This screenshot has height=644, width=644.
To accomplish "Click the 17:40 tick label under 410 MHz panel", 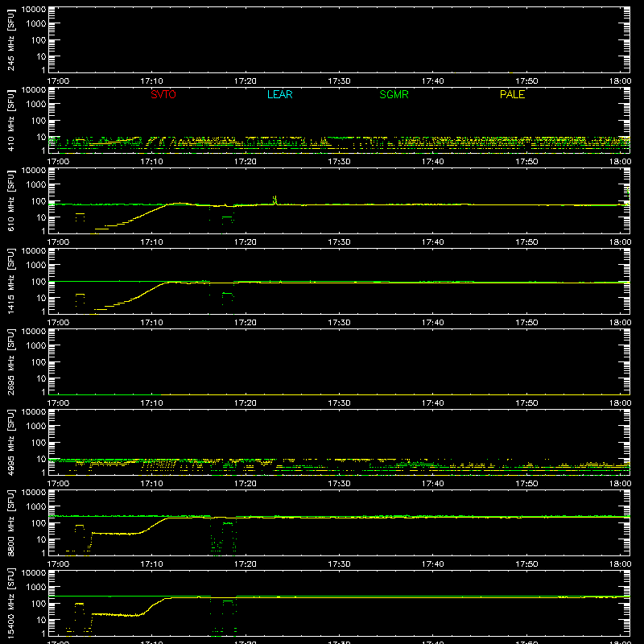I will (433, 162).
